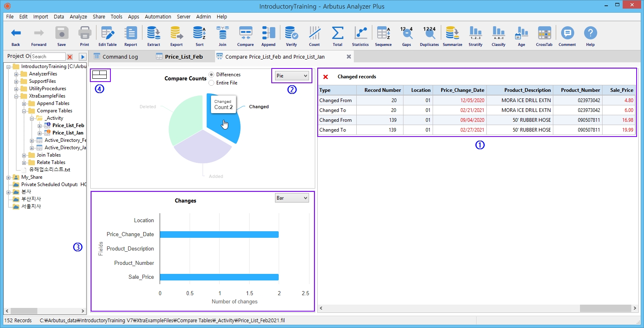Click in the Project Overview search field
Image resolution: width=644 pixels, height=328 pixels.
point(48,57)
